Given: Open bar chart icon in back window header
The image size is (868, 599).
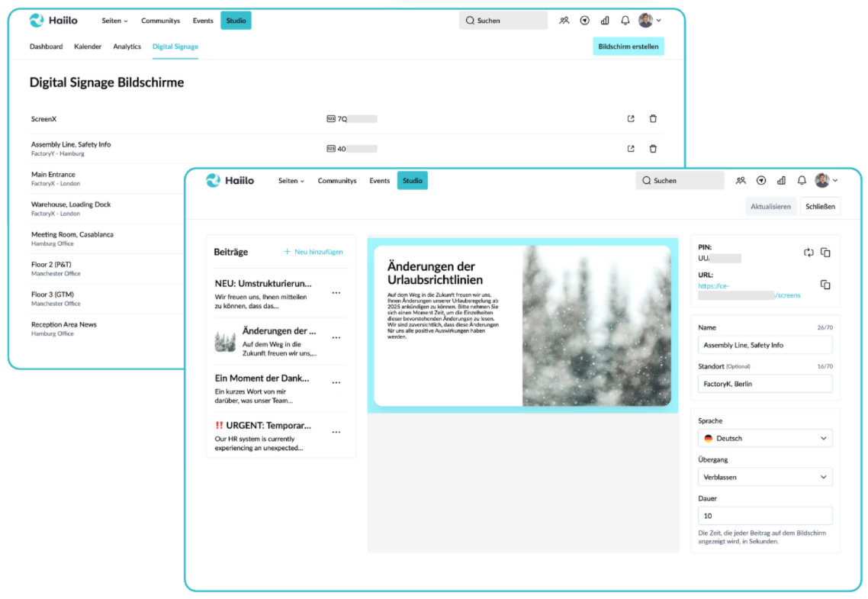Looking at the screenshot, I should 605,21.
